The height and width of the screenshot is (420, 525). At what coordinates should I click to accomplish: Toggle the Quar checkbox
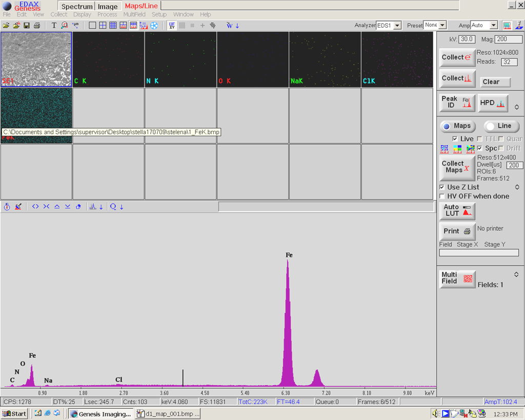[x=501, y=138]
